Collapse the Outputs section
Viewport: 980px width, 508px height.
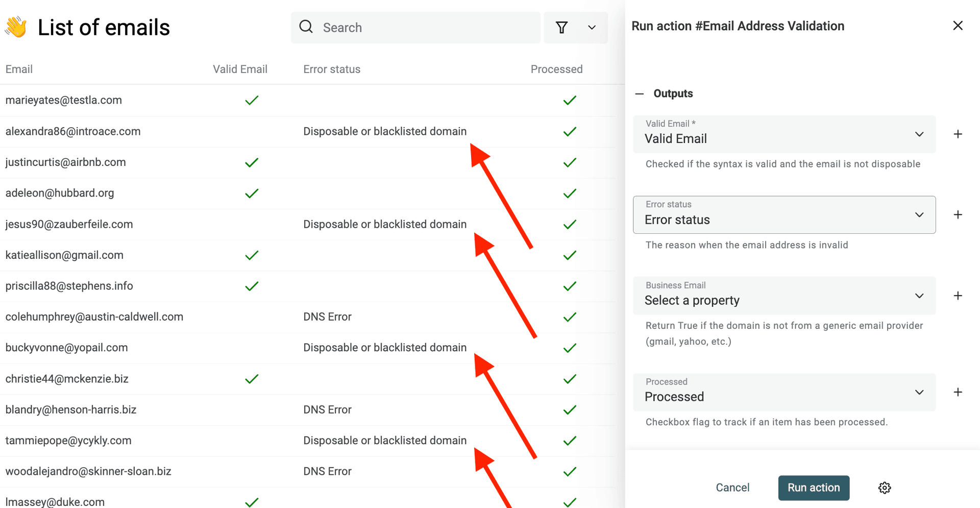pos(640,93)
